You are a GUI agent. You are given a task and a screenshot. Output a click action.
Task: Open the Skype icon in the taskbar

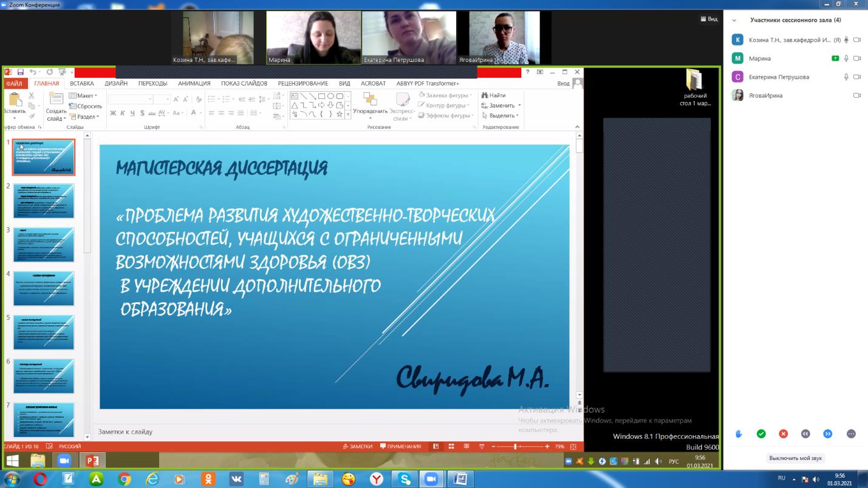[x=405, y=479]
